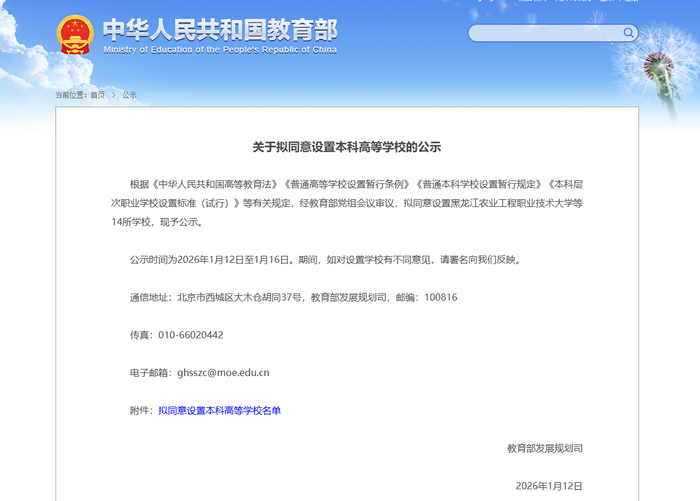The height and width of the screenshot is (501, 700).
Task: Click the search magnifier icon
Action: 628,33
